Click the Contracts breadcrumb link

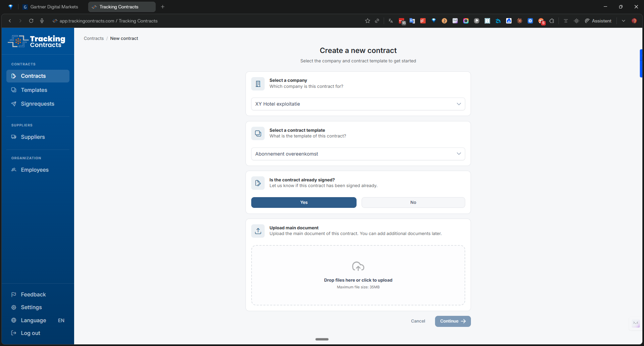coord(94,39)
